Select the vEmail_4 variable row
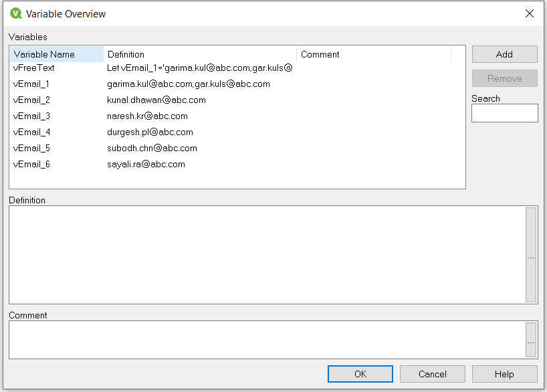Screen dimensions: 547x392 tap(31, 132)
